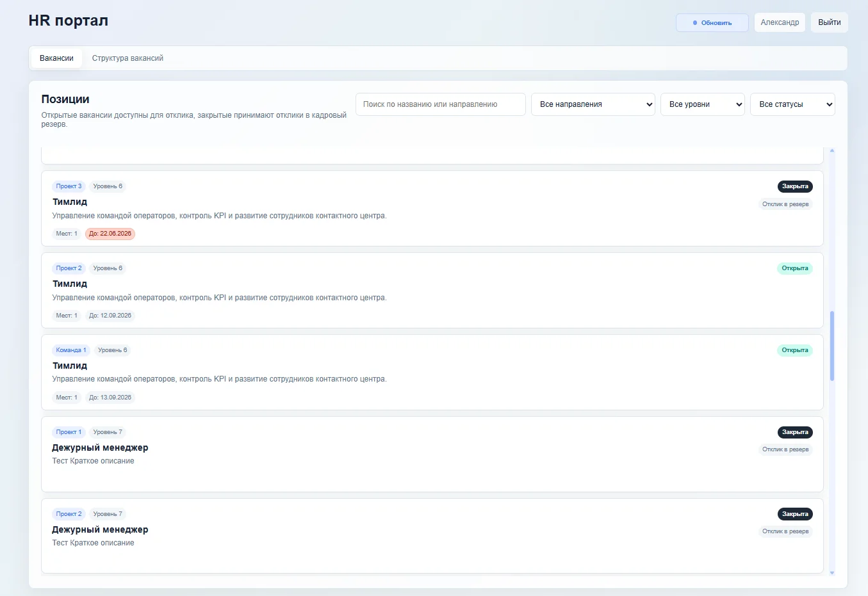Click the positions list scrollbar up arrow
This screenshot has height=596, width=868.
[x=832, y=150]
